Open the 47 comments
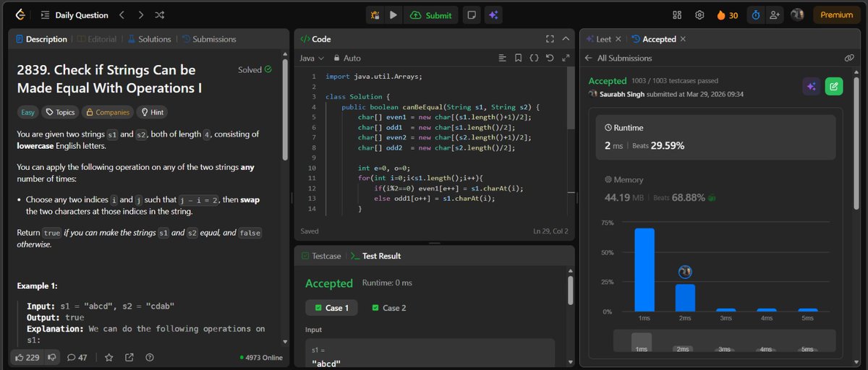This screenshot has width=868, height=370. 77,357
